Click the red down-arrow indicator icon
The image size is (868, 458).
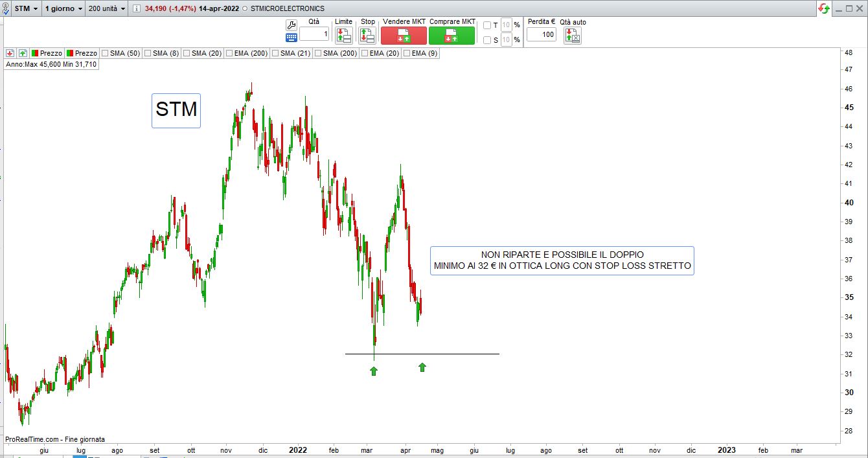coord(10,53)
